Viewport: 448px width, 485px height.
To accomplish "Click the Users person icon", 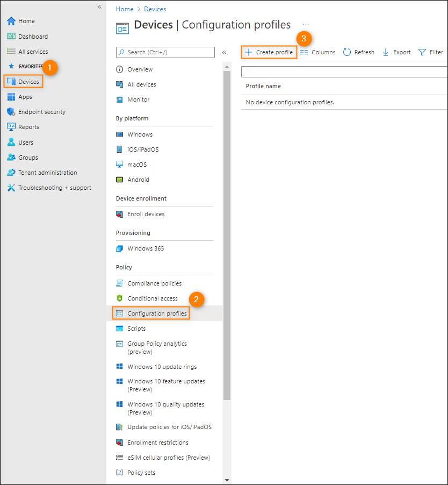I will coord(11,142).
